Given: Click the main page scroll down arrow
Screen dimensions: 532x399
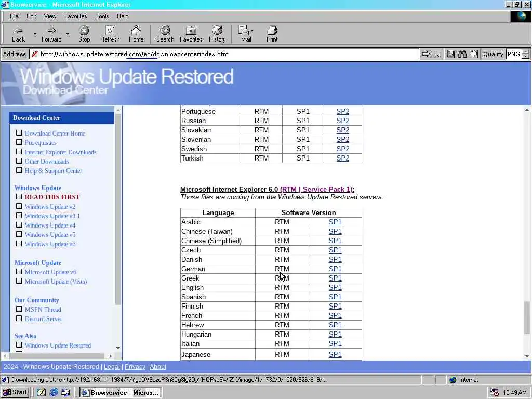Looking at the screenshot, I should coord(527,356).
